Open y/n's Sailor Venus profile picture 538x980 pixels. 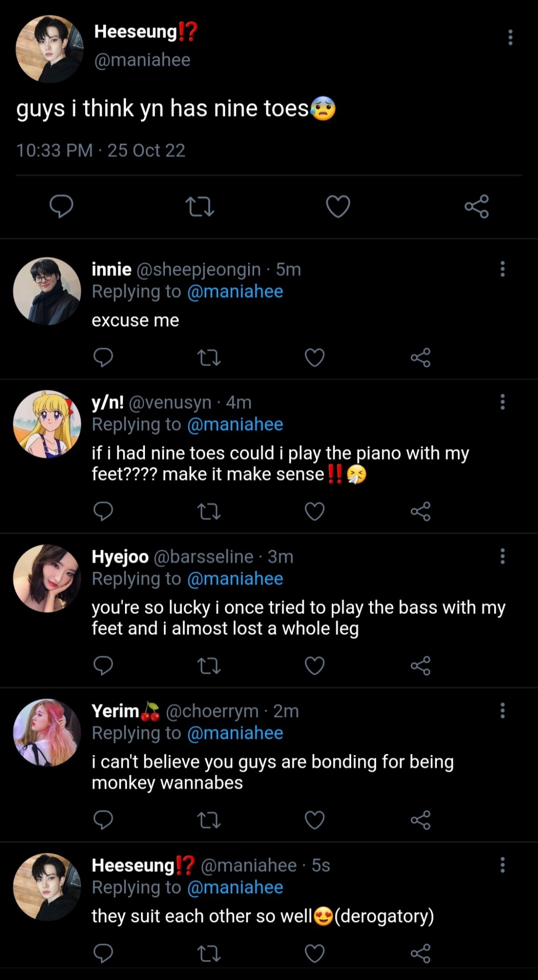pos(47,424)
